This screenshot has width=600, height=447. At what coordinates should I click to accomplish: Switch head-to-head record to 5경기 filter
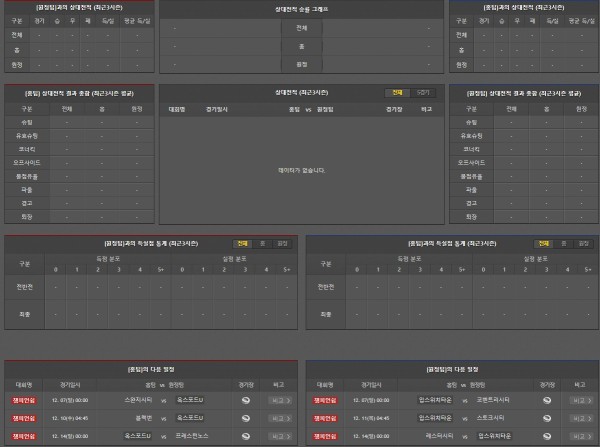[x=423, y=92]
